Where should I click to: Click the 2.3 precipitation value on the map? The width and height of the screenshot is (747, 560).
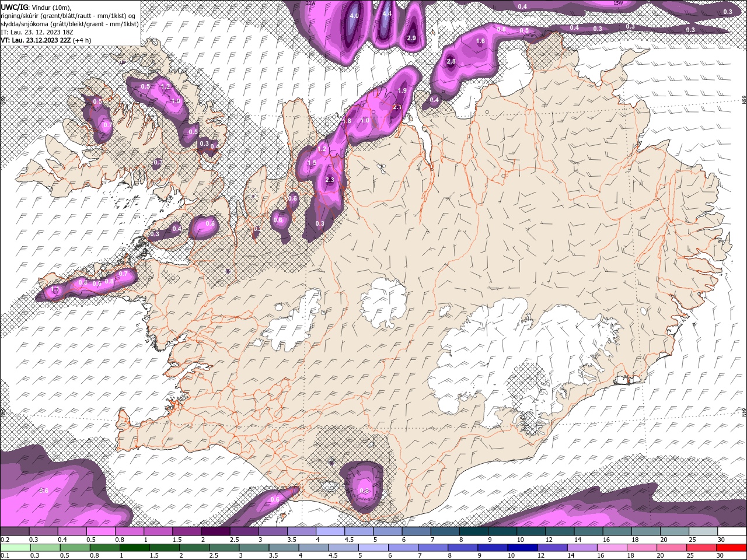coord(330,180)
